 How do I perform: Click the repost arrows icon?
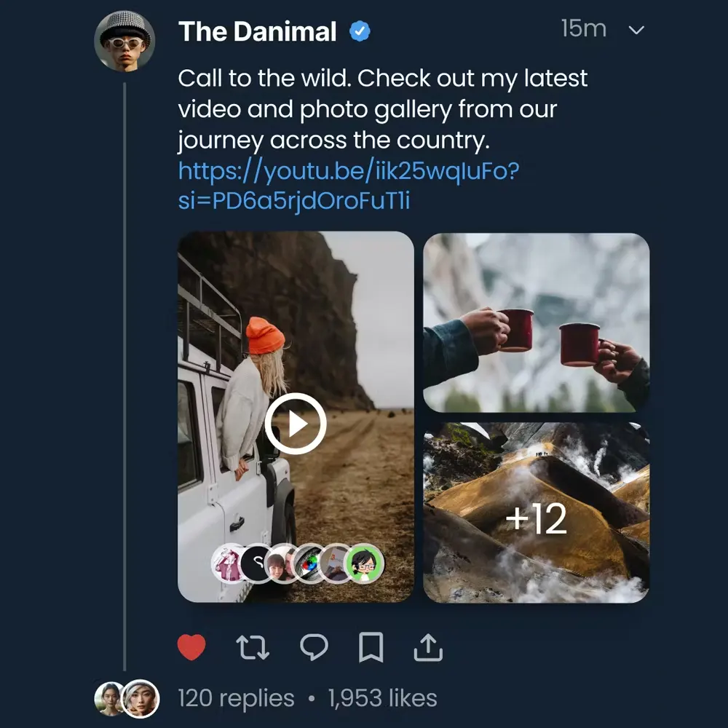(x=253, y=646)
